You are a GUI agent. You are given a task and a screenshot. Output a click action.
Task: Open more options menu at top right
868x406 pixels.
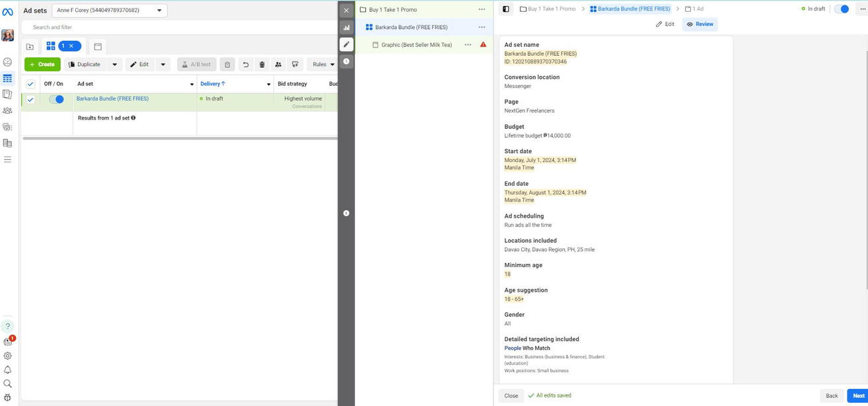click(x=862, y=9)
